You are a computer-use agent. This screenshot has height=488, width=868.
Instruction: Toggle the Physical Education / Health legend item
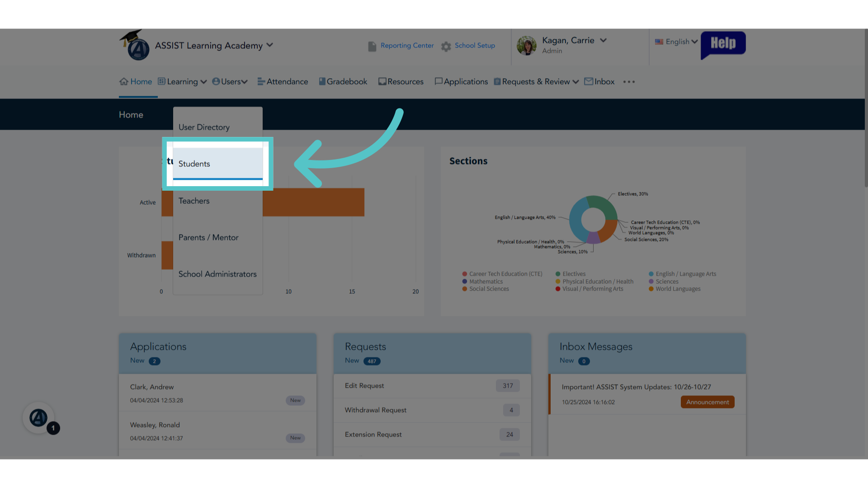tap(594, 282)
